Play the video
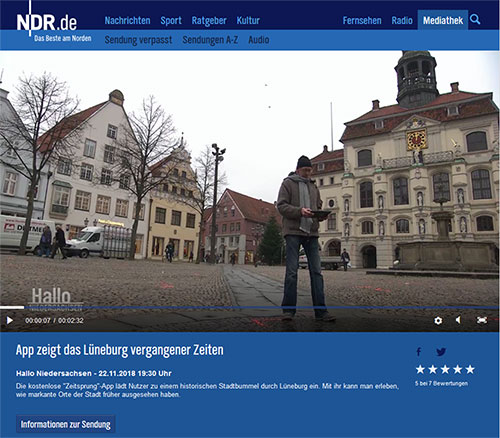Screen dimensions: 500x438 [x=10, y=320]
